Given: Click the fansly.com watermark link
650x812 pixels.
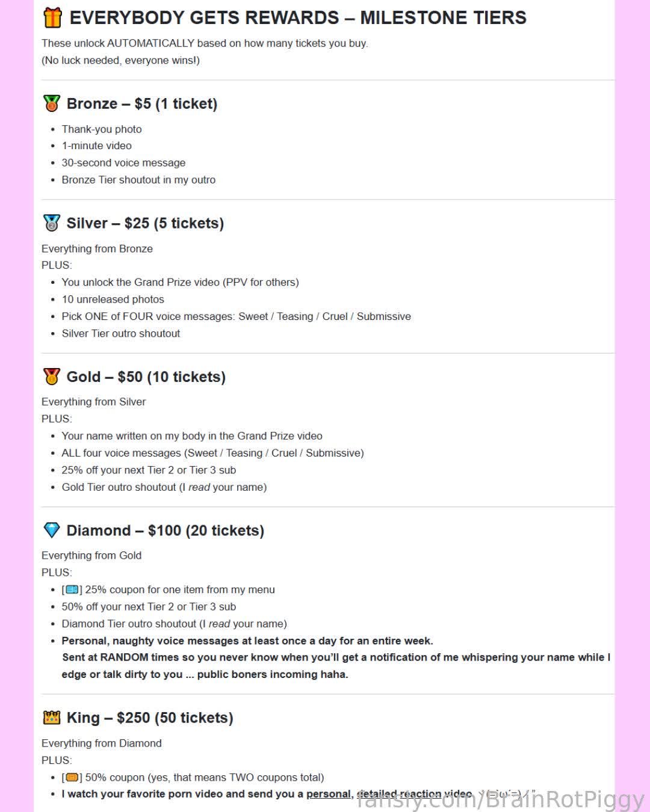Looking at the screenshot, I should click(x=501, y=799).
